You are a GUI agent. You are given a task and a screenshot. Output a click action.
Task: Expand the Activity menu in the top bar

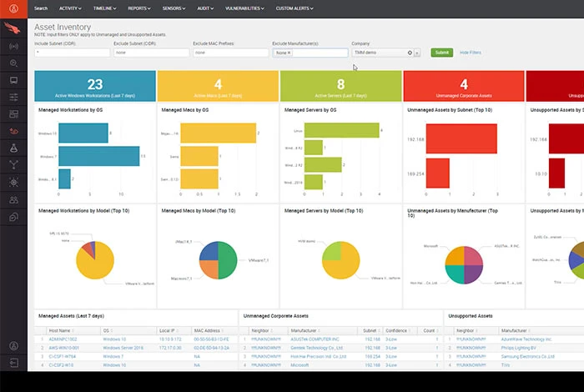pyautogui.click(x=70, y=8)
